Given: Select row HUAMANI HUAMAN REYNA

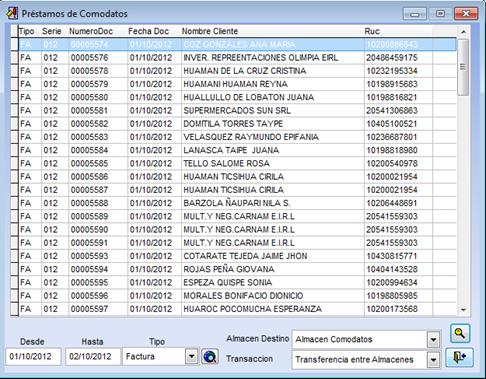Looking at the screenshot, I should pyautogui.click(x=237, y=84).
